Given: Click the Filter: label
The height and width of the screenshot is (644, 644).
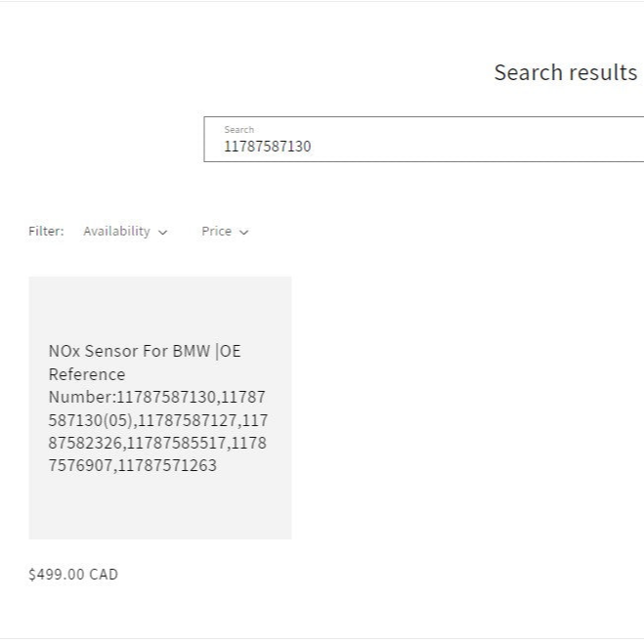Looking at the screenshot, I should coord(46,232).
